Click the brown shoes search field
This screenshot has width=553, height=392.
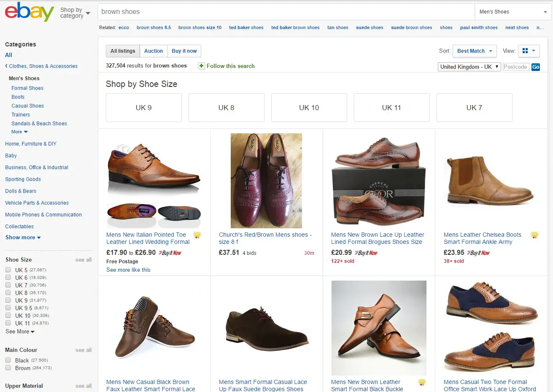click(286, 12)
